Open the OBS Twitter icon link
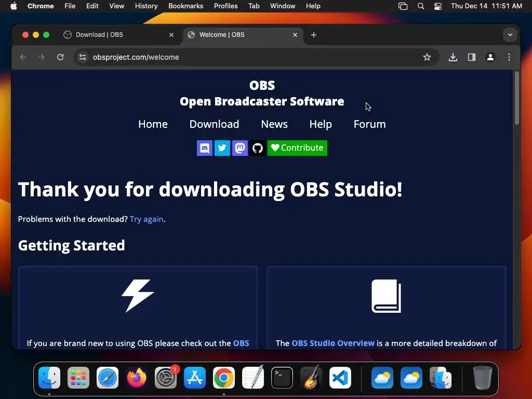This screenshot has height=399, width=532. [x=222, y=148]
